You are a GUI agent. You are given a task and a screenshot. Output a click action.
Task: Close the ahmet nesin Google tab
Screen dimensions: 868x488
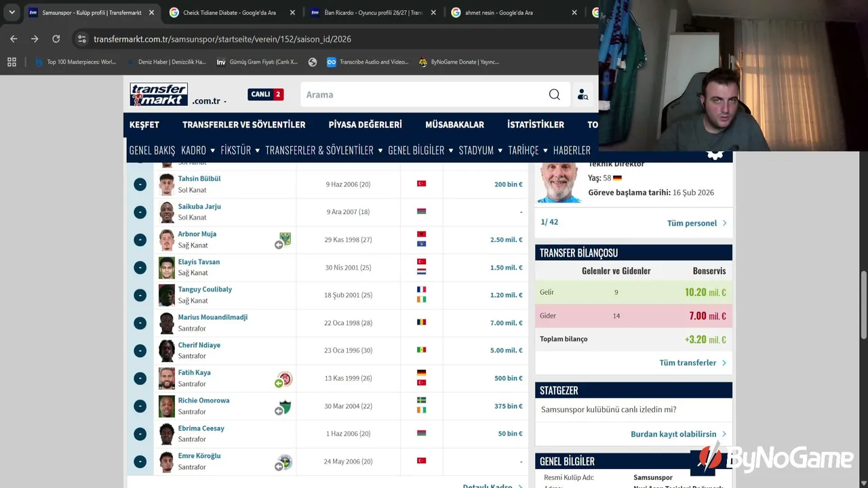click(x=574, y=12)
